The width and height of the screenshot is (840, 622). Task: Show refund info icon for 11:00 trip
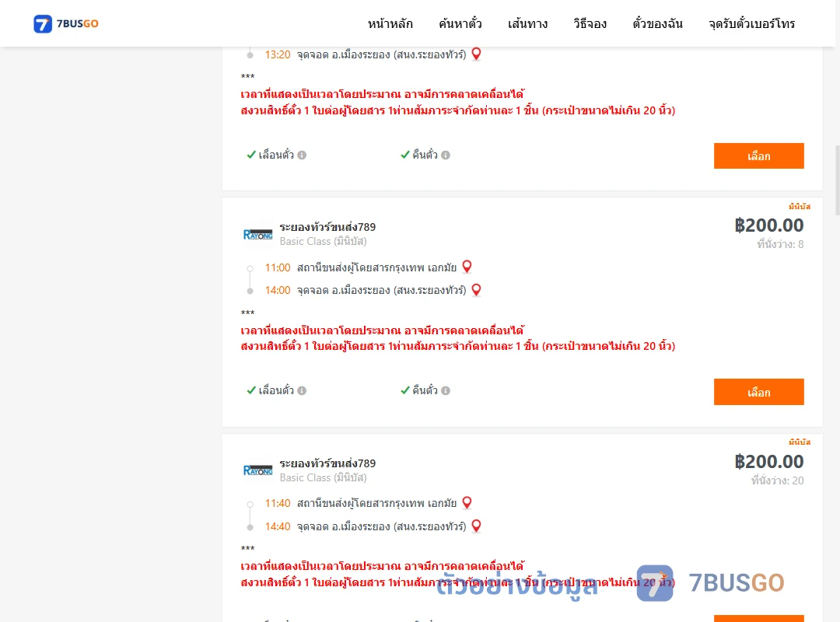446,390
